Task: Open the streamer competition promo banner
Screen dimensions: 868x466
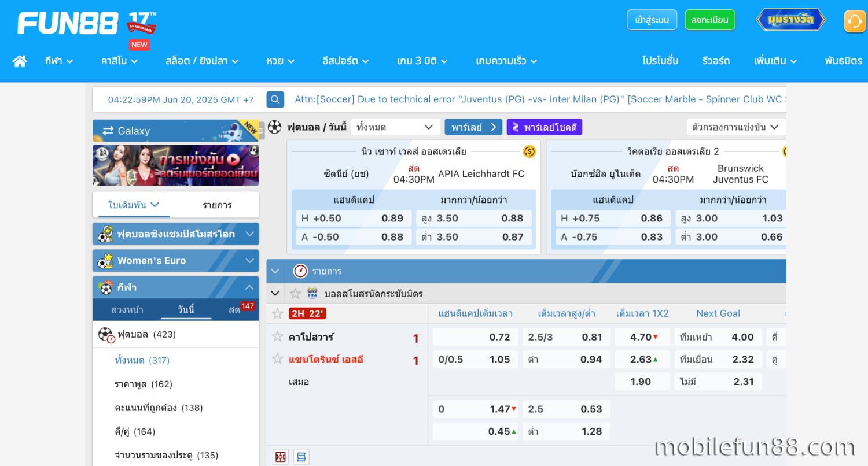Action: pos(176,165)
